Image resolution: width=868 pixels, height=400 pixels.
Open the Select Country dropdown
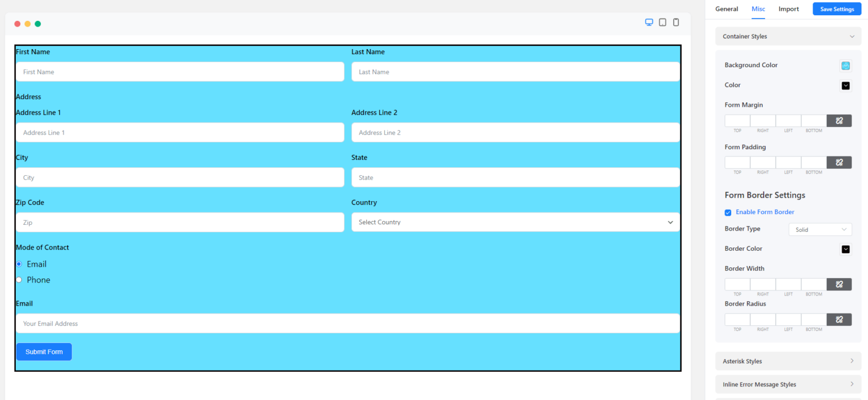click(515, 222)
